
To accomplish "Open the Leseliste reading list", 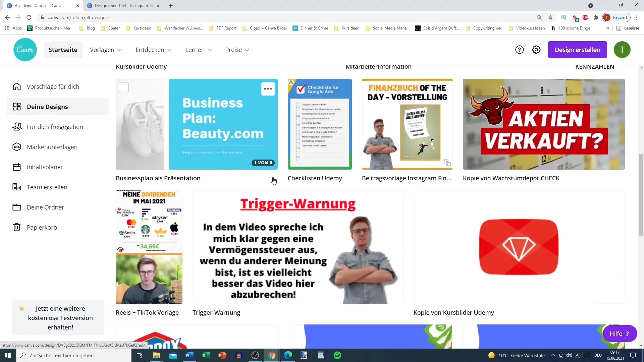I will coord(628,28).
